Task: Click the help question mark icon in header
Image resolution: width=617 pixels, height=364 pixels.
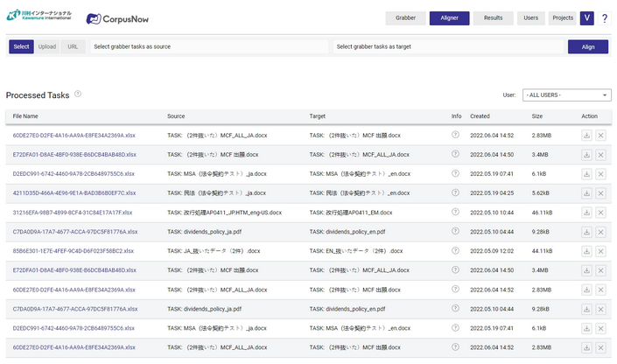Action: (x=604, y=18)
